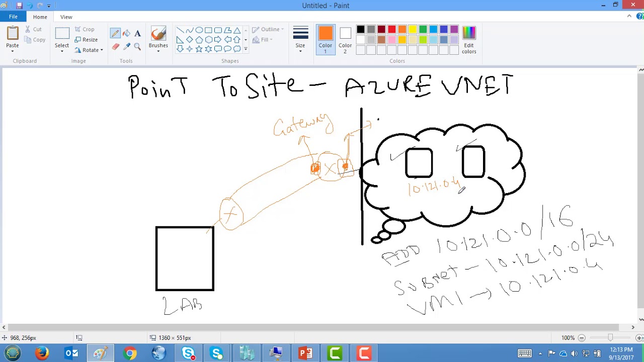Choose the Five-point star shape
Image resolution: width=644 pixels, height=362 pixels.
point(199,49)
